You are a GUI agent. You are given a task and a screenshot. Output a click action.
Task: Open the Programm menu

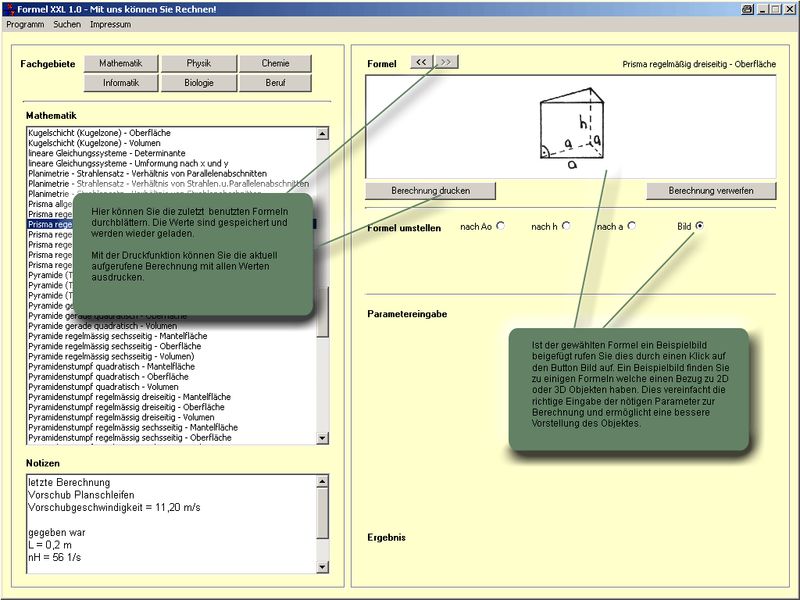point(25,23)
